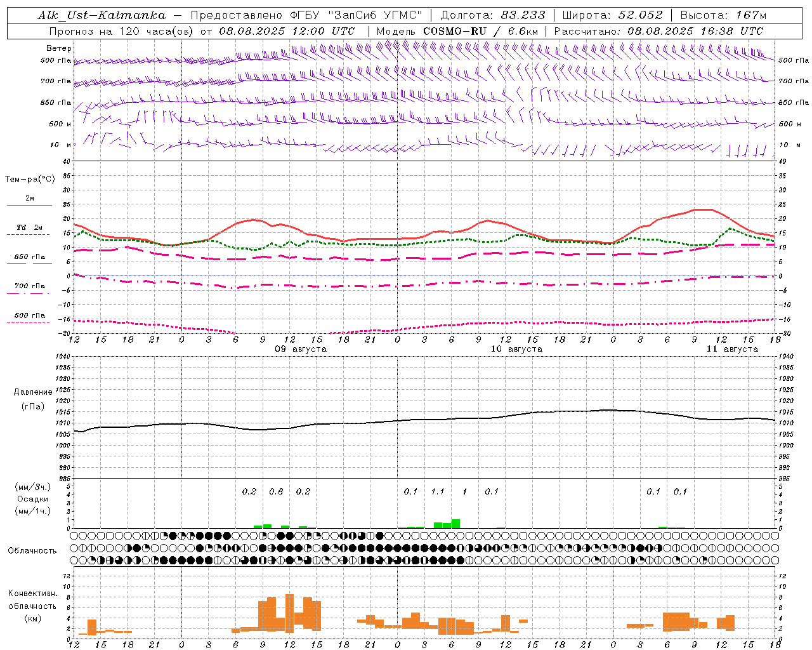This screenshot has width=812, height=650.
Task: Click the 'Ветер' wind panel label
Action: (x=59, y=48)
